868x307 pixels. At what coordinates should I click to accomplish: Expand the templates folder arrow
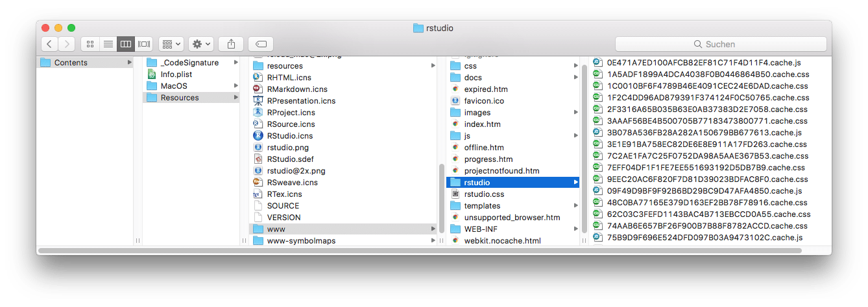[575, 206]
